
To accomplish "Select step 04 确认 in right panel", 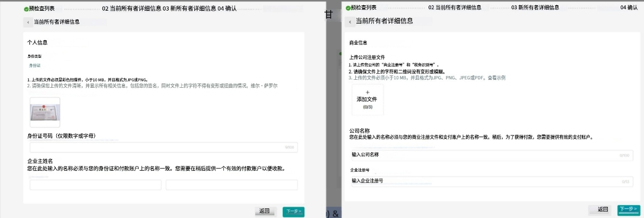I will click(629, 8).
